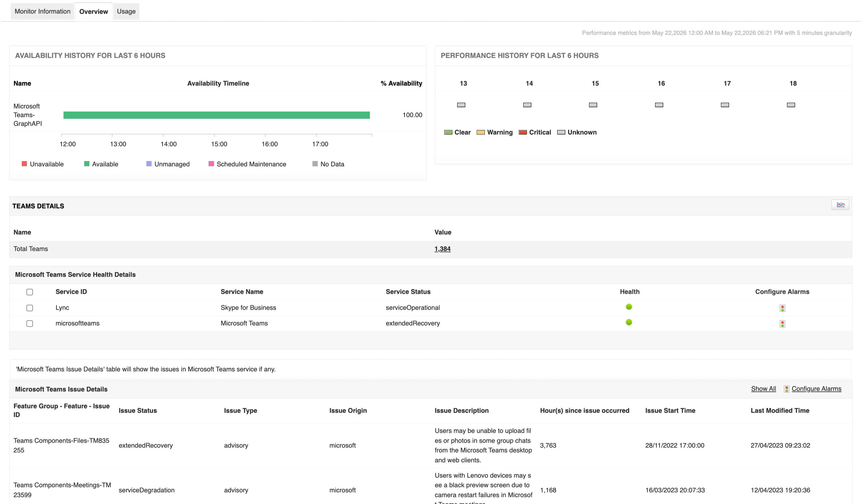This screenshot has width=866, height=504.
Task: Click the Unmanaged purple legend swatch
Action: 149,164
